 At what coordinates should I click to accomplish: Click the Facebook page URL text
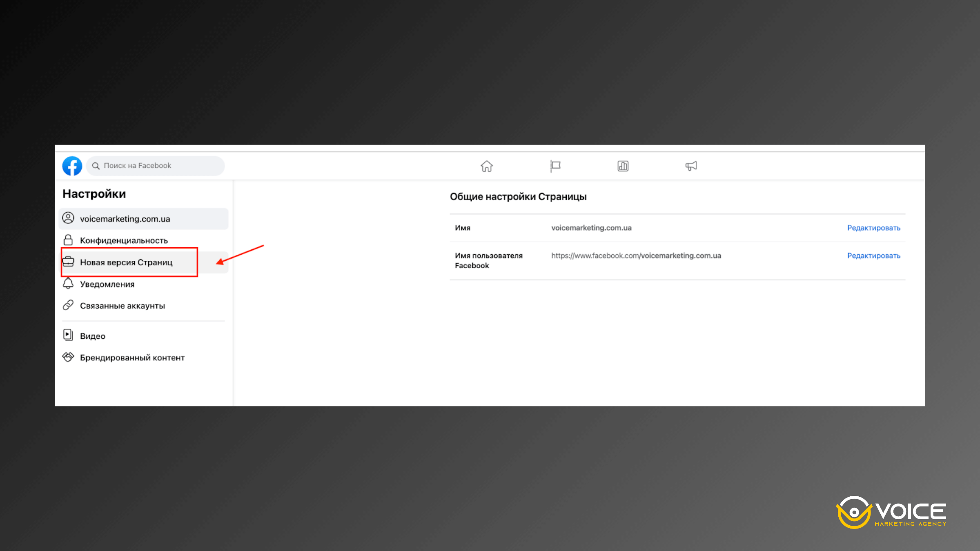pyautogui.click(x=636, y=256)
